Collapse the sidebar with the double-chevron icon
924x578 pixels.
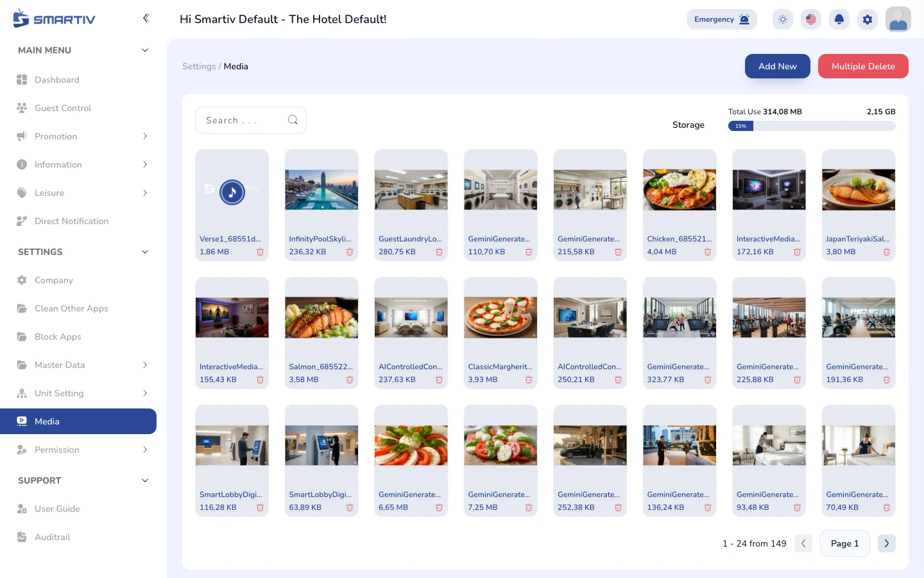pyautogui.click(x=146, y=18)
